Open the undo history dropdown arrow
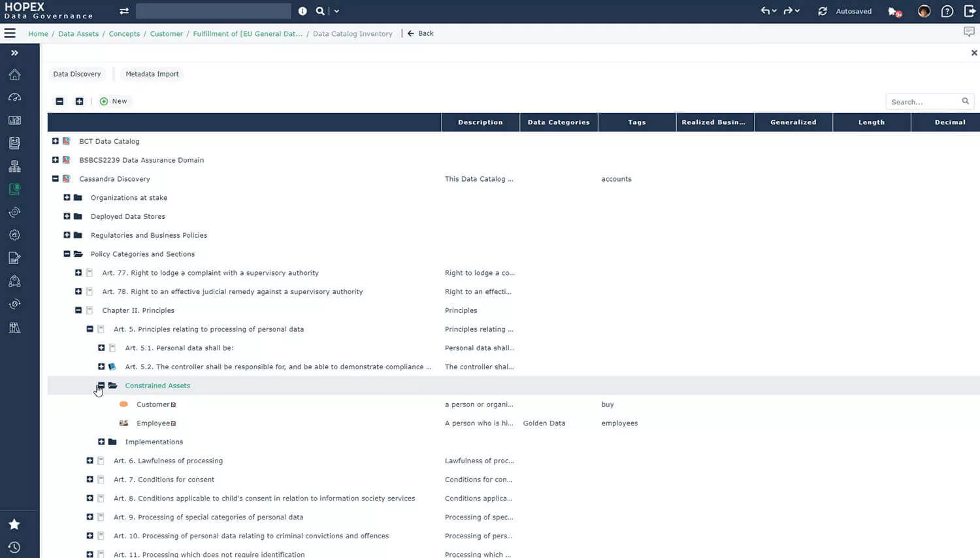This screenshot has width=980, height=558. click(x=774, y=11)
